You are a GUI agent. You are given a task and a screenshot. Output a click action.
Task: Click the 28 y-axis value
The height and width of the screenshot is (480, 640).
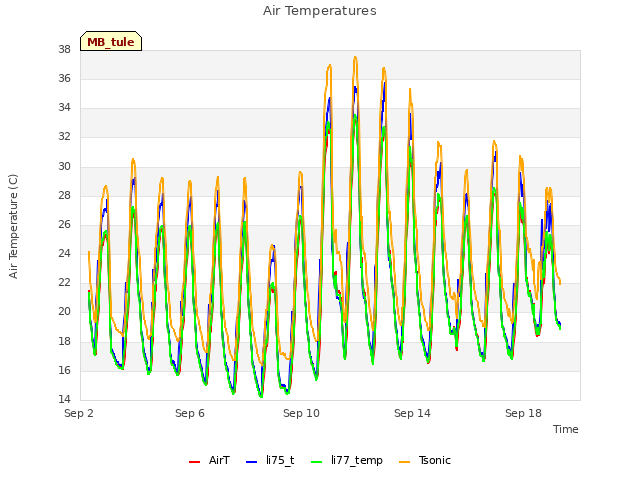tap(64, 195)
